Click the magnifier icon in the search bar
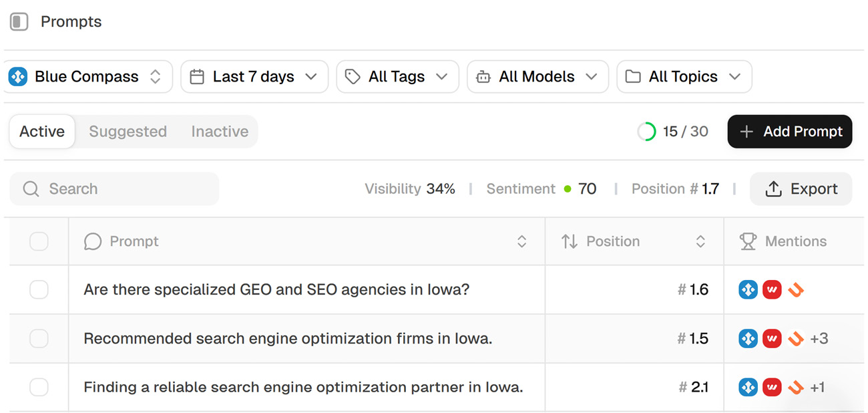 pos(31,188)
